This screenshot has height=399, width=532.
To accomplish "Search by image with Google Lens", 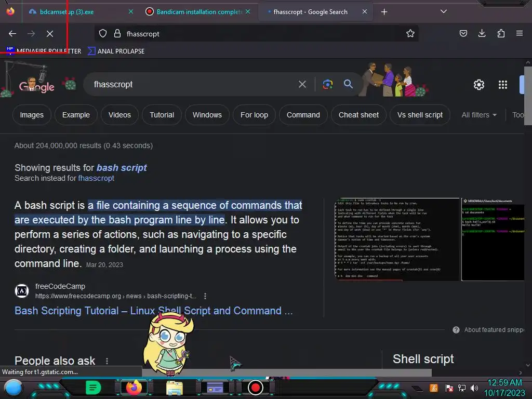I will 328,84.
